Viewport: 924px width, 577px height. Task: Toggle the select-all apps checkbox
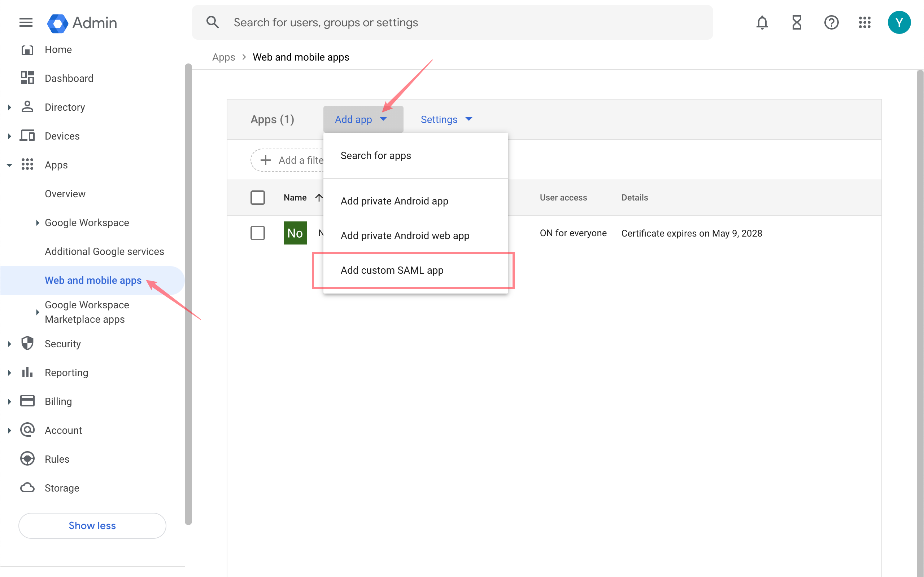(x=257, y=198)
